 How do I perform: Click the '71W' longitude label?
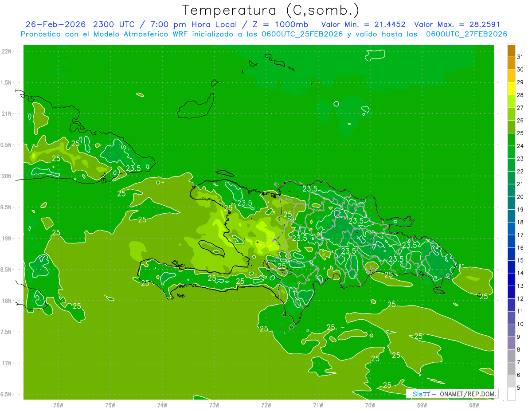tap(318, 405)
